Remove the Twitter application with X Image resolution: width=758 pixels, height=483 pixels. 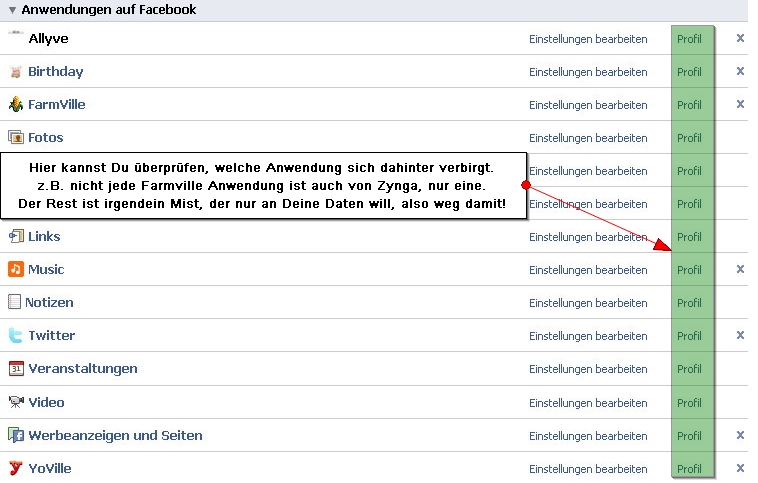(x=740, y=335)
